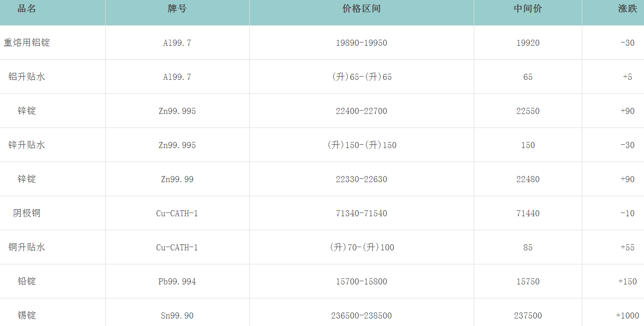Viewport: 644px width, 326px height.
Task: Select the middle price 237500 cell
Action: click(x=528, y=316)
